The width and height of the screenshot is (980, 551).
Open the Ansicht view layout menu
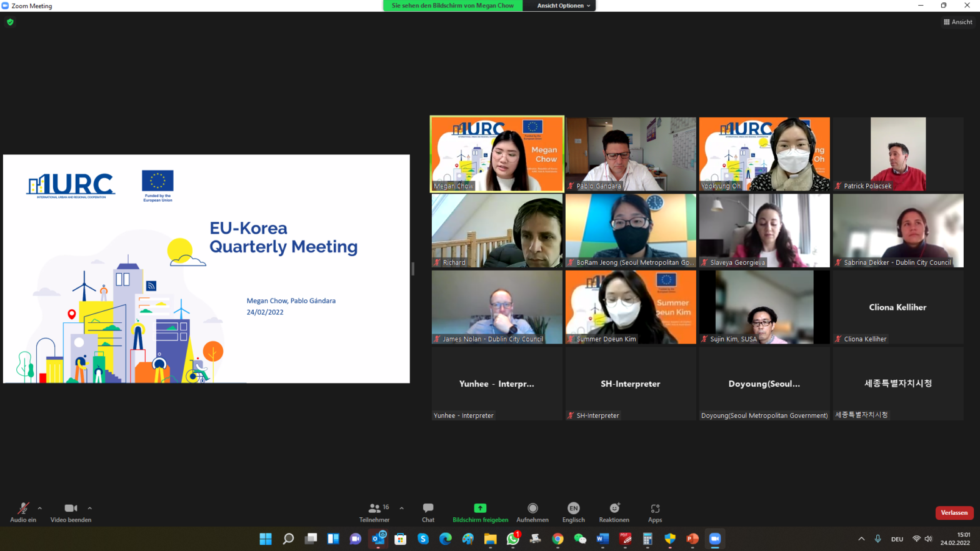pyautogui.click(x=957, y=22)
